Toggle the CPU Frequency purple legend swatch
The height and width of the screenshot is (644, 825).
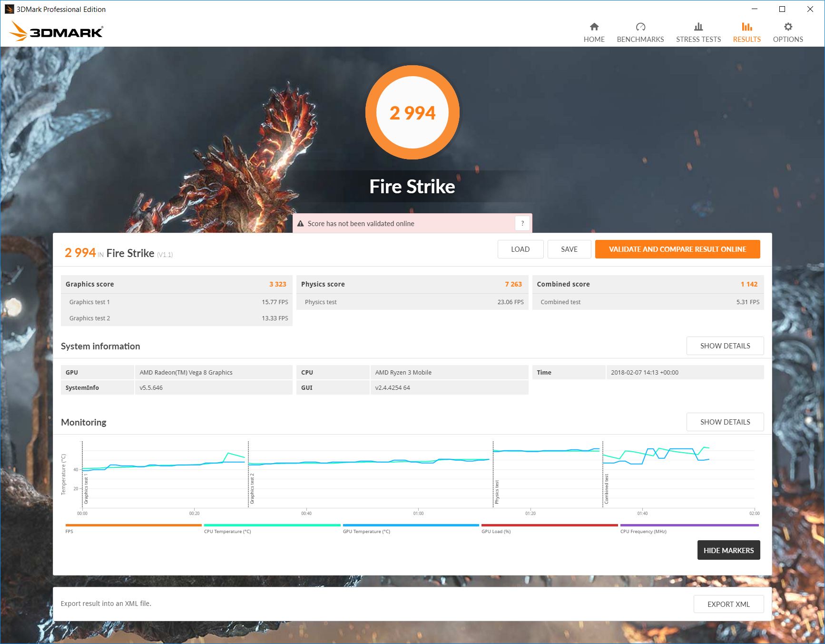(689, 525)
